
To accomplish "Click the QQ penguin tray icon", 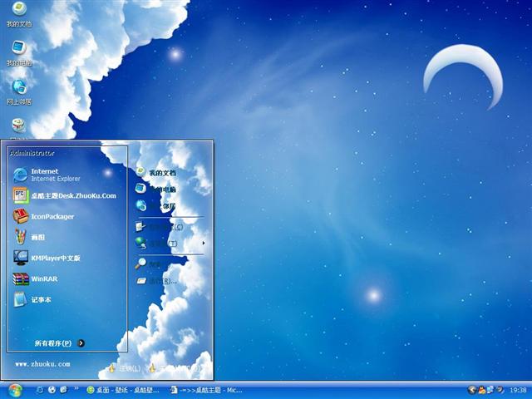I will [x=482, y=390].
